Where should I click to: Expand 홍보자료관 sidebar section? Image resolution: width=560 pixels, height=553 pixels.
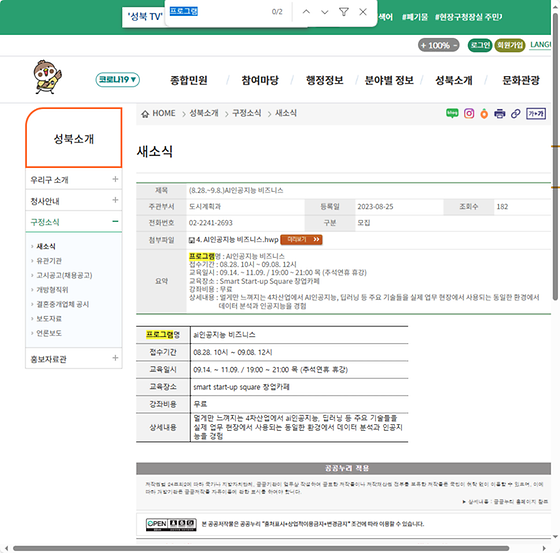click(115, 358)
